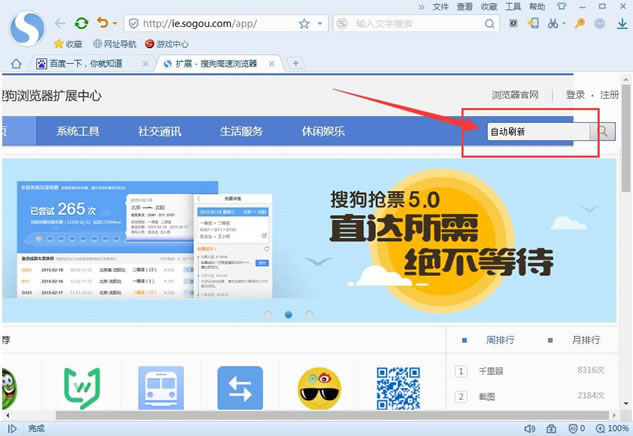Viewport: 633px width, 436px height.
Task: Click the 注册 link
Action: pyautogui.click(x=610, y=95)
